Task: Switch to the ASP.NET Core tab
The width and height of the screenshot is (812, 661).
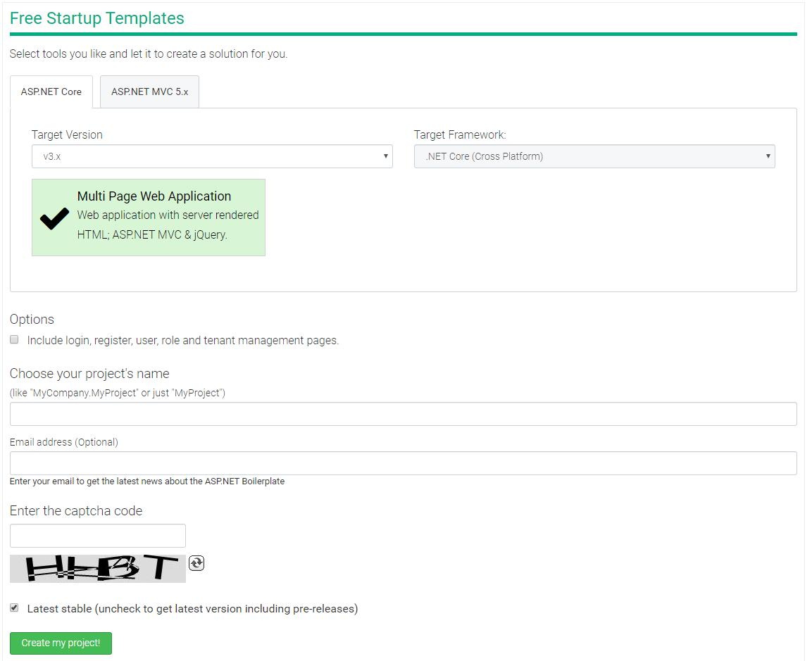Action: pyautogui.click(x=51, y=92)
